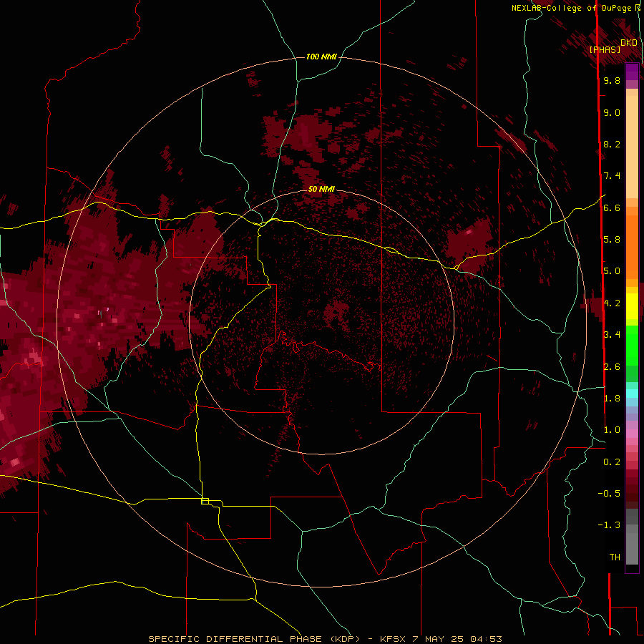Click the yellow segment of the color bar
Image resolution: width=644 pixels, height=644 pixels.
(632, 306)
